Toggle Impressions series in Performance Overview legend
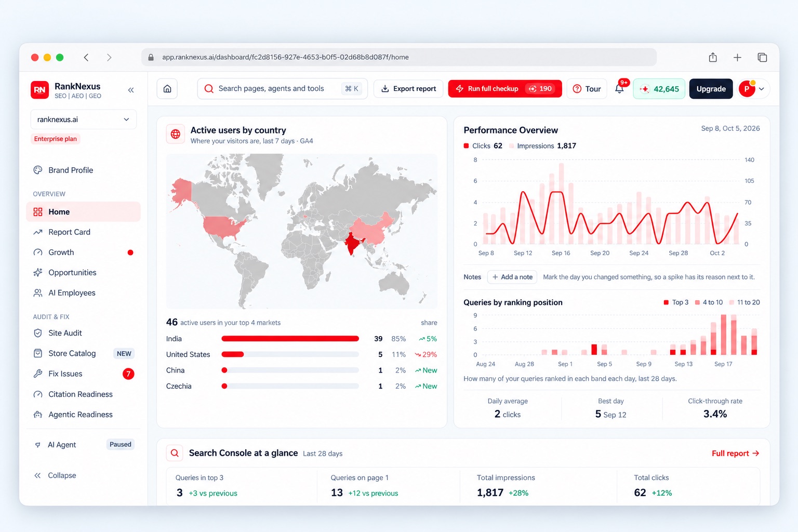 point(542,146)
